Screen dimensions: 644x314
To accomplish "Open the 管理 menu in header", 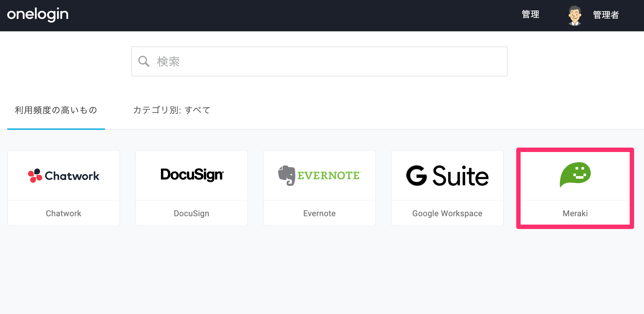I will coord(531,14).
